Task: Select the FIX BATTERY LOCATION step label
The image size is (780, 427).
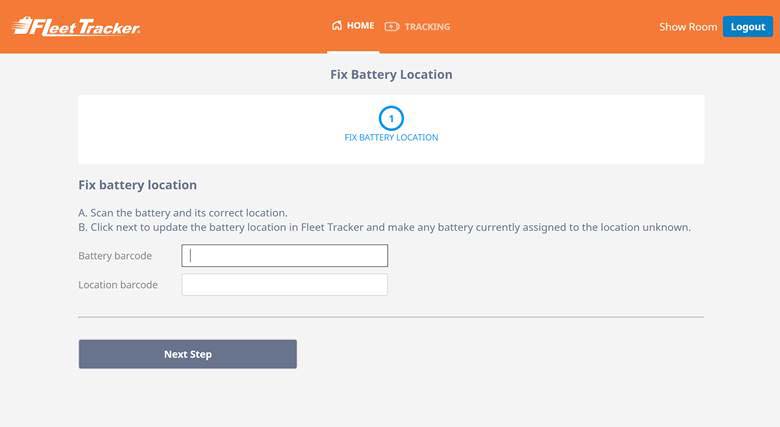Action: click(x=391, y=138)
